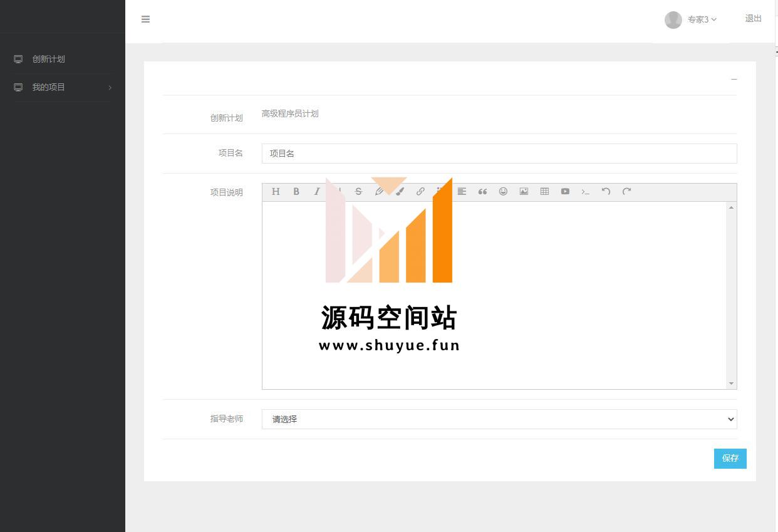Expand the 我的项目 submenu arrow
This screenshot has height=532, width=778.
coord(110,88)
